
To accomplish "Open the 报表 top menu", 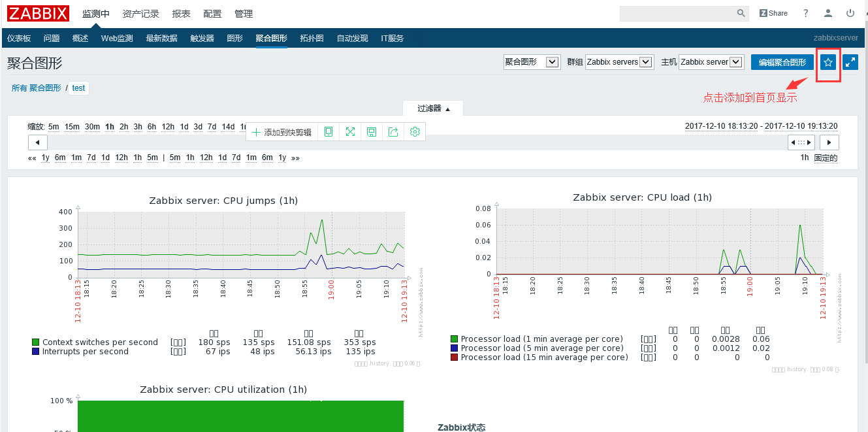I will pos(182,14).
